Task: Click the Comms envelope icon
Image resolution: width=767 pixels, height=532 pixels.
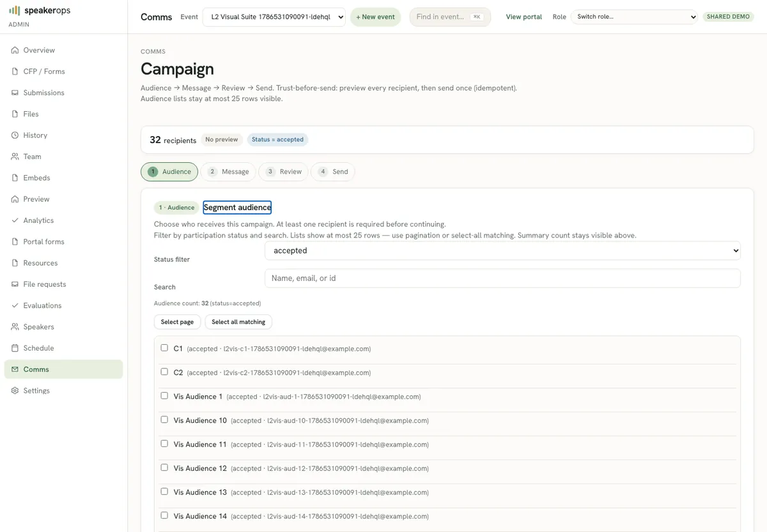Action: click(x=15, y=369)
